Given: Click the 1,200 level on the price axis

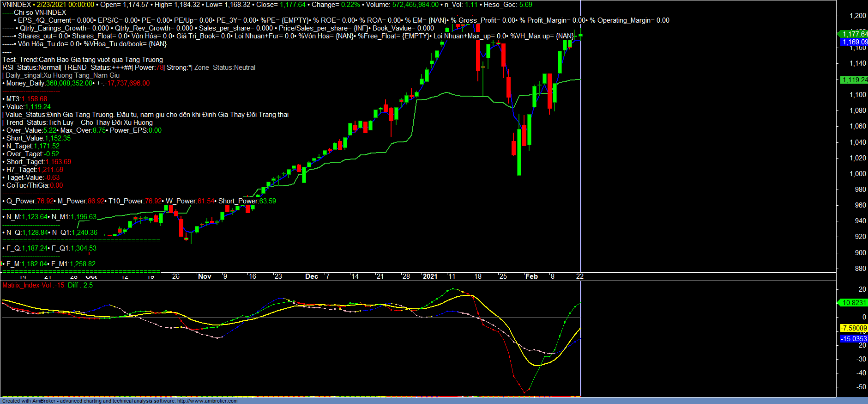Looking at the screenshot, I should click(858, 16).
